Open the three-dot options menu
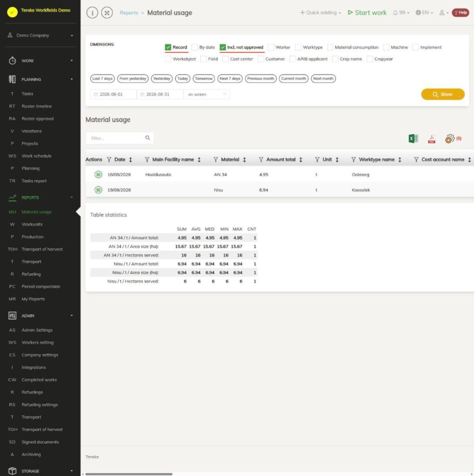Image resolution: width=474 pixels, height=476 pixels. 92,13
